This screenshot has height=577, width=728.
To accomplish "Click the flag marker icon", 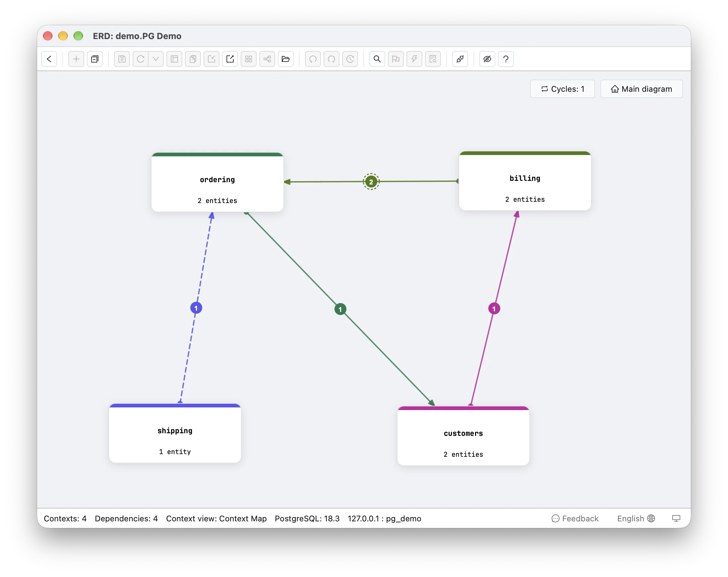I will click(396, 59).
